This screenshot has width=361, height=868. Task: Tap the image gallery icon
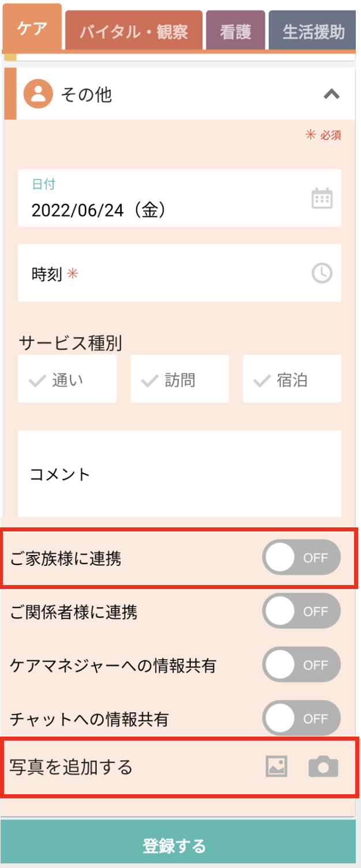click(x=276, y=767)
